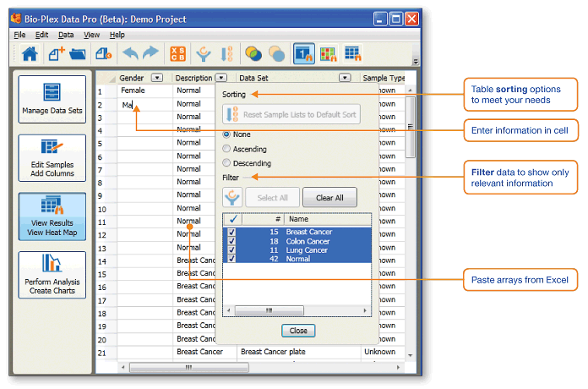Select the Sample Type column header

(384, 78)
